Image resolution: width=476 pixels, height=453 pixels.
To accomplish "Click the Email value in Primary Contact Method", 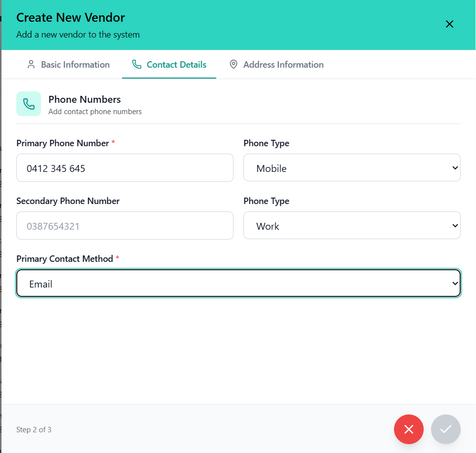I will point(40,284).
